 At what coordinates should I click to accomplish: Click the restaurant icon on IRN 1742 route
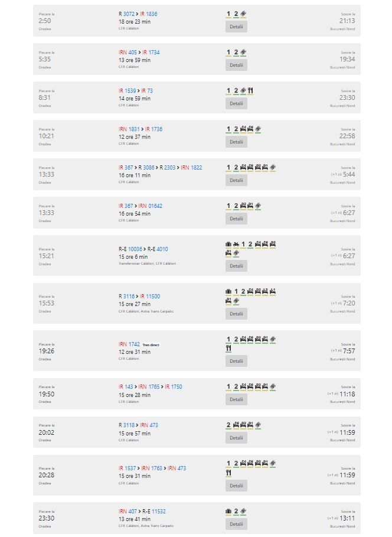pos(228,349)
